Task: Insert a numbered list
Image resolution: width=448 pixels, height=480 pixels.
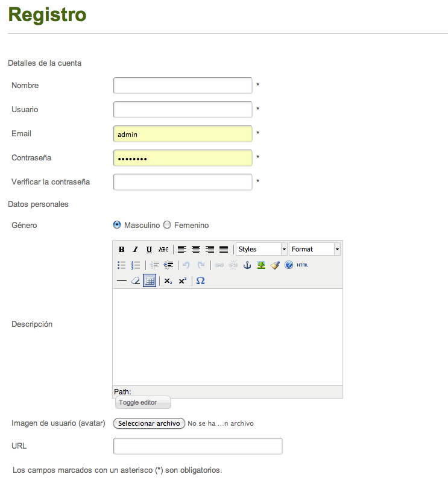Action: [x=135, y=265]
